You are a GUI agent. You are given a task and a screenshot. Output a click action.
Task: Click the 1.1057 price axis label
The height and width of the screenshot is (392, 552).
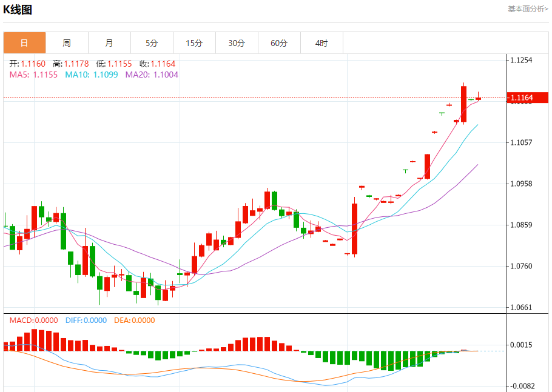[521, 142]
